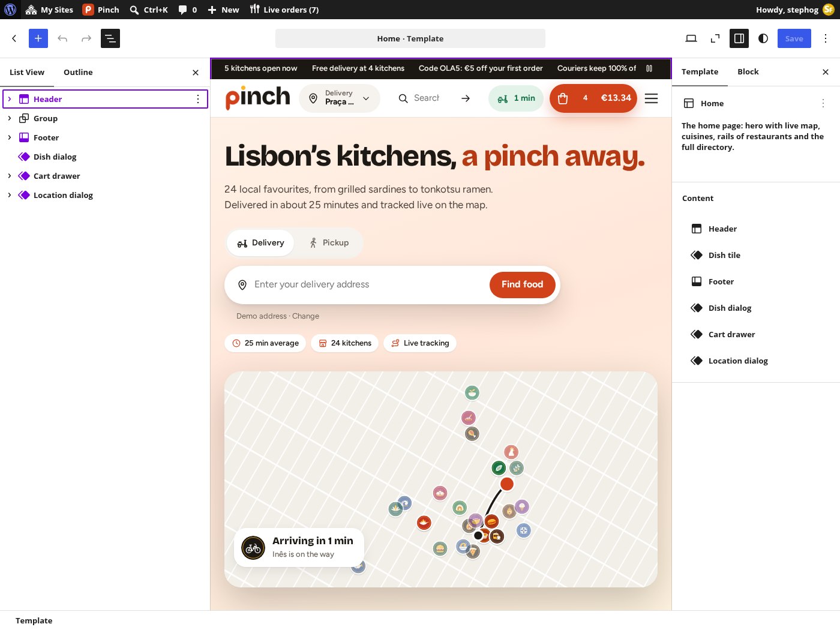Screen dimensions: 840x630
Task: Close the List View panel
Action: tap(196, 73)
